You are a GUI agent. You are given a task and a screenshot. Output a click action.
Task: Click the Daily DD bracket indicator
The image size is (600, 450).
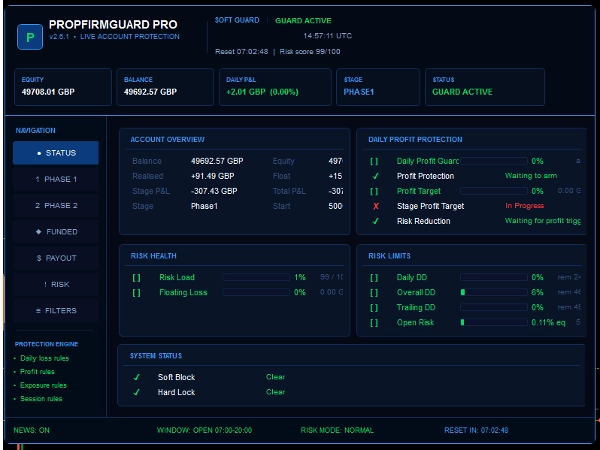point(374,277)
